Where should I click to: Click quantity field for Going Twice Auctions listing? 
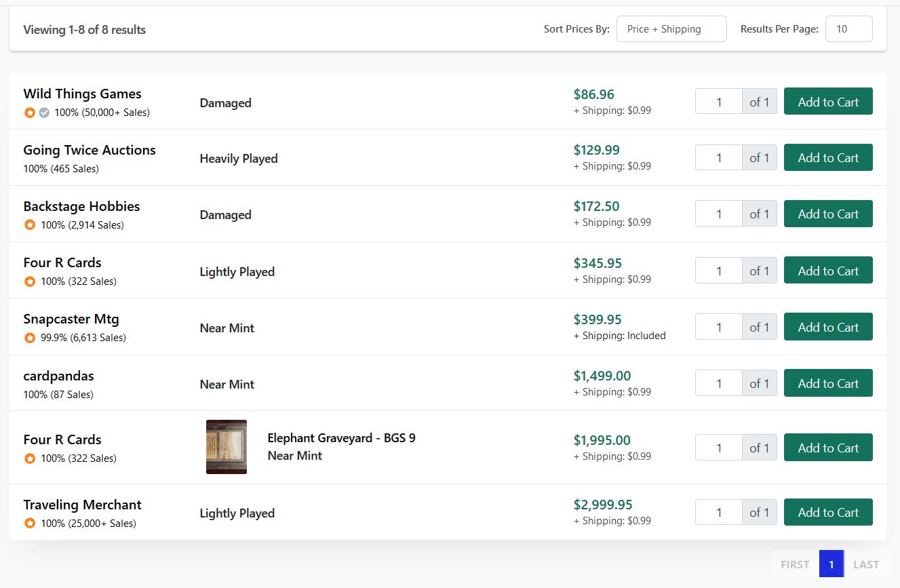(x=718, y=158)
